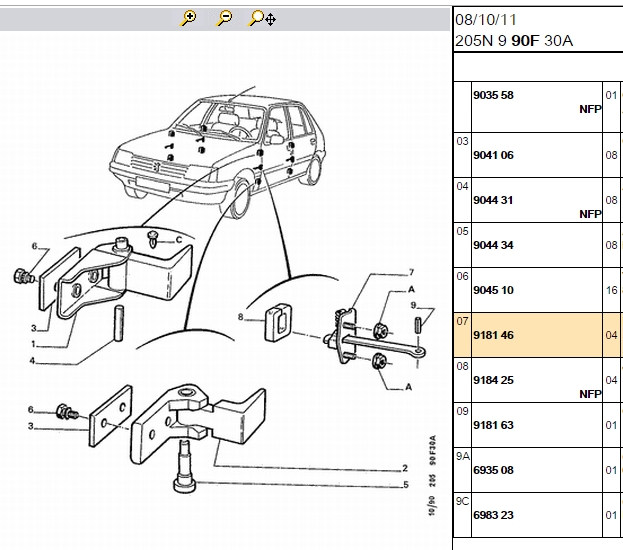Click callout 4 for upper hinge pin

tap(32, 361)
